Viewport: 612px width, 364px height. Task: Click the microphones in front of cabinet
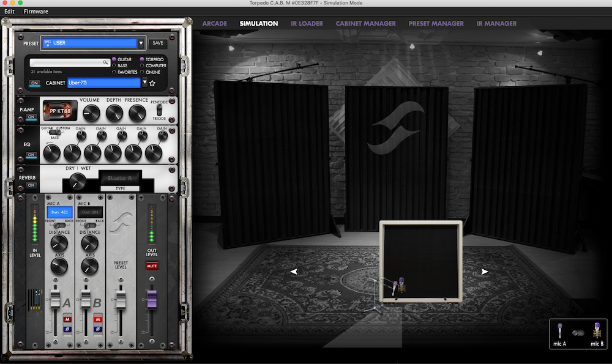tap(398, 286)
